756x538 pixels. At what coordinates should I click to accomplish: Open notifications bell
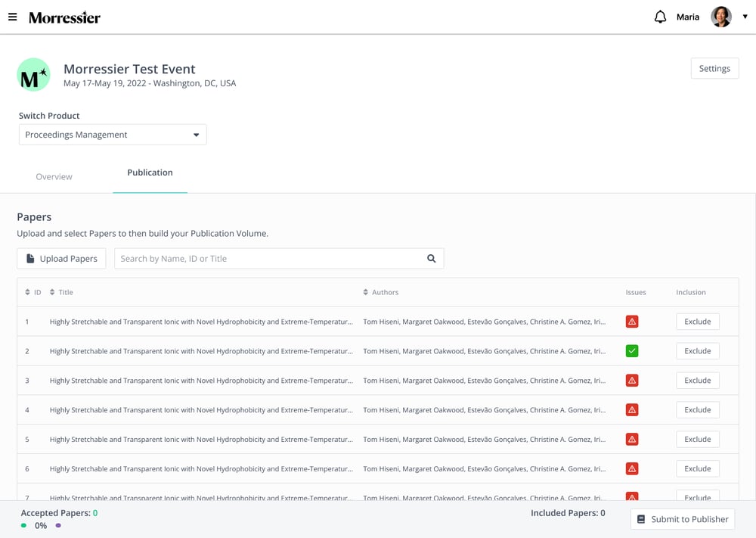[660, 17]
